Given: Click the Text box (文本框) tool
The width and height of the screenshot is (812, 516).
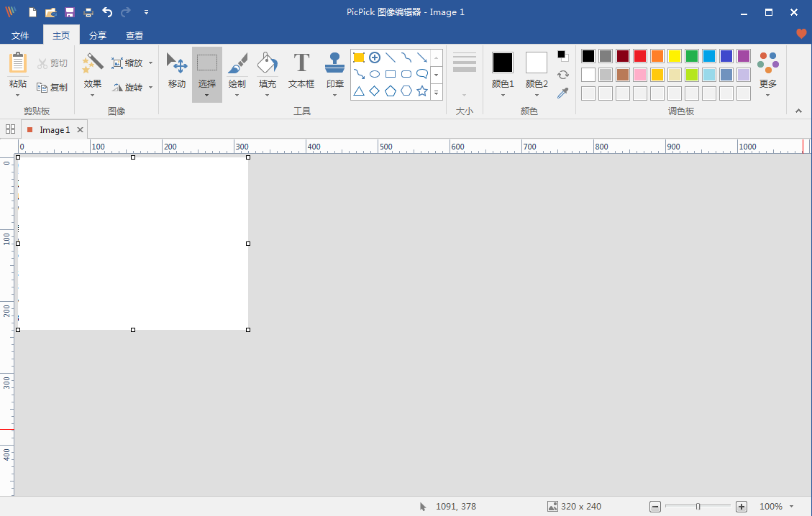Looking at the screenshot, I should [x=301, y=70].
